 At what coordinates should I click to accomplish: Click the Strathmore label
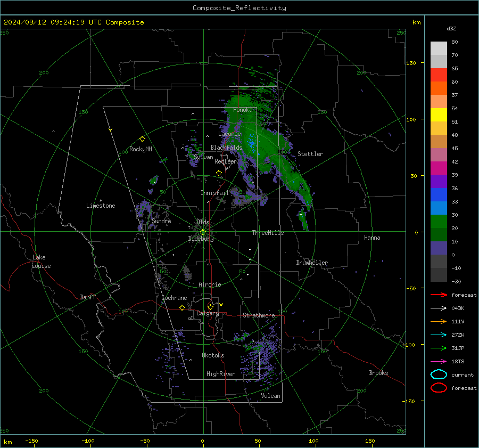pyautogui.click(x=259, y=315)
